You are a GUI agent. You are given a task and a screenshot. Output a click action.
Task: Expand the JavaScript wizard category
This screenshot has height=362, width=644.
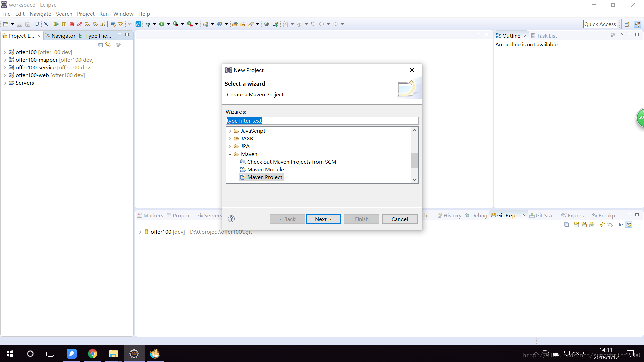230,131
